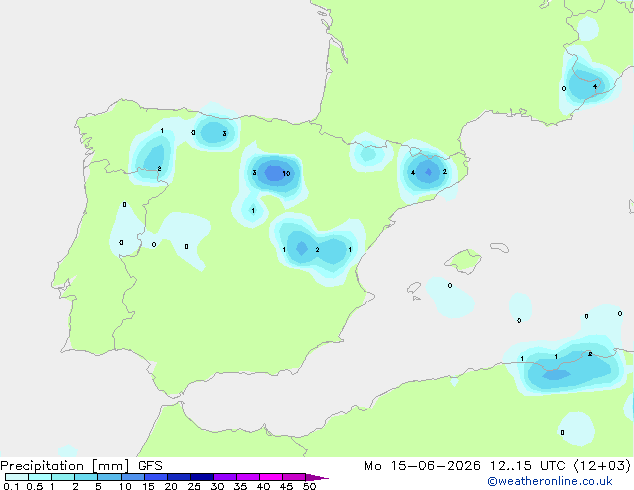The width and height of the screenshot is (634, 490).
Task: Click the legend label '0.1'
Action: 11,486
